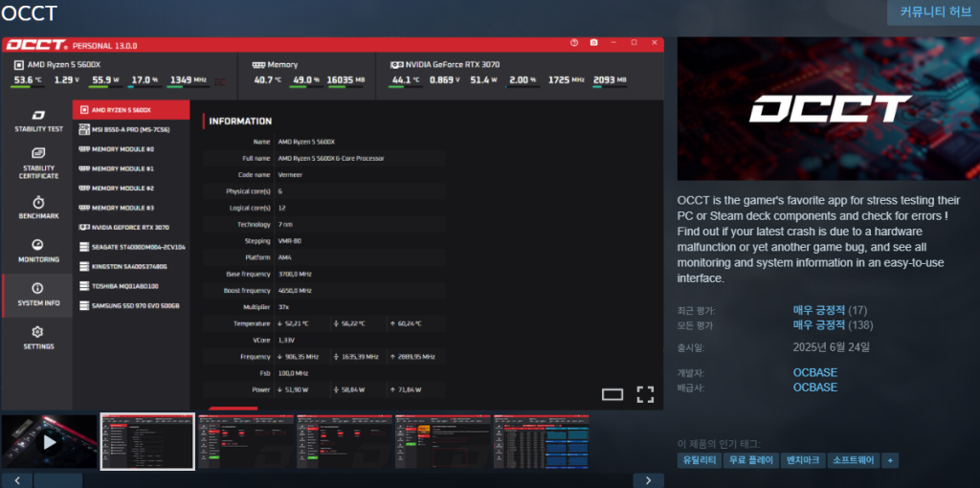
Task: Click the help question-mark icon
Action: click(x=574, y=42)
